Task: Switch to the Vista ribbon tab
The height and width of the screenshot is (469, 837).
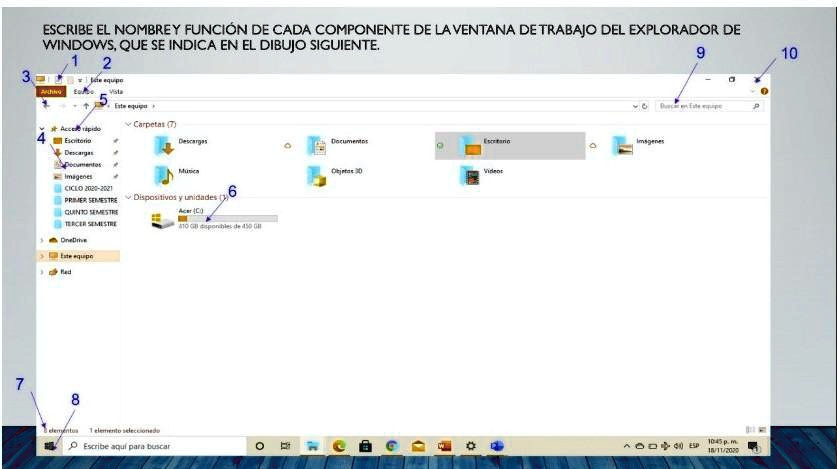Action: pos(116,92)
